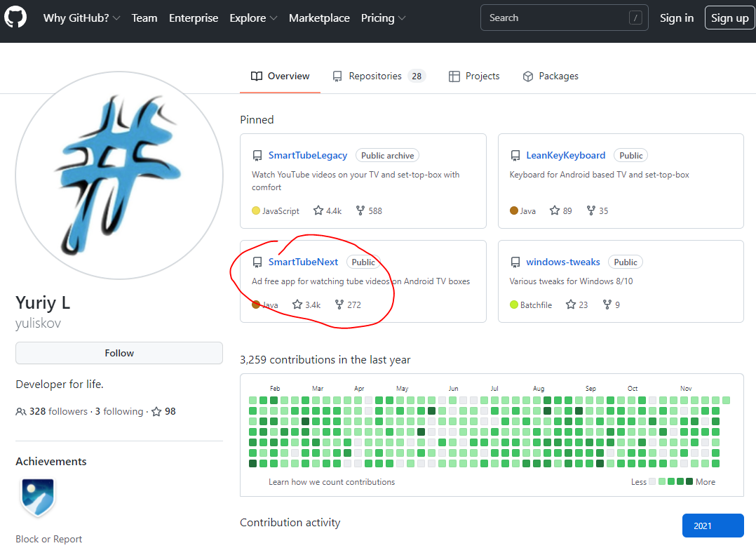Click the Sign up button
Image resolution: width=756 pixels, height=548 pixels.
[730, 18]
